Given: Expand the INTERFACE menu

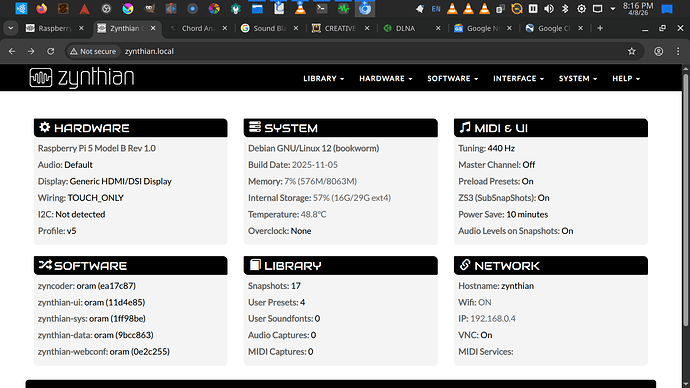Looking at the screenshot, I should pos(518,78).
